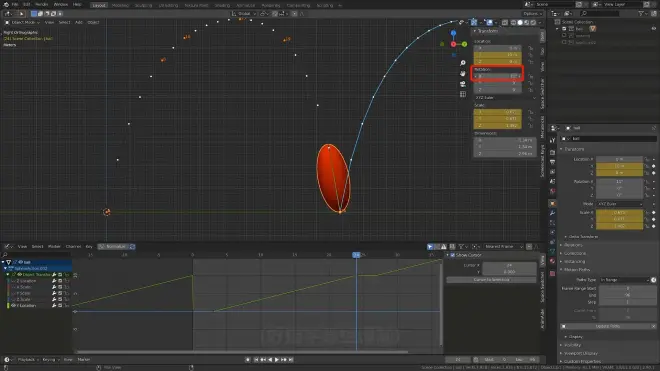Toggle modifier wrench on Z Scale channel
Viewport: 660px width, 371px height.
54,299
